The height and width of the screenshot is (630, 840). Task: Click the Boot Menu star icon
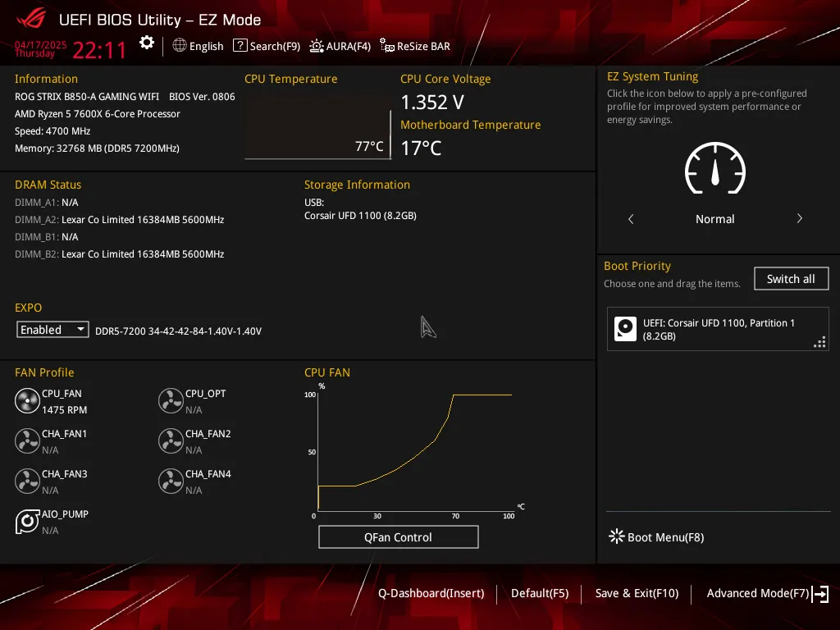617,536
